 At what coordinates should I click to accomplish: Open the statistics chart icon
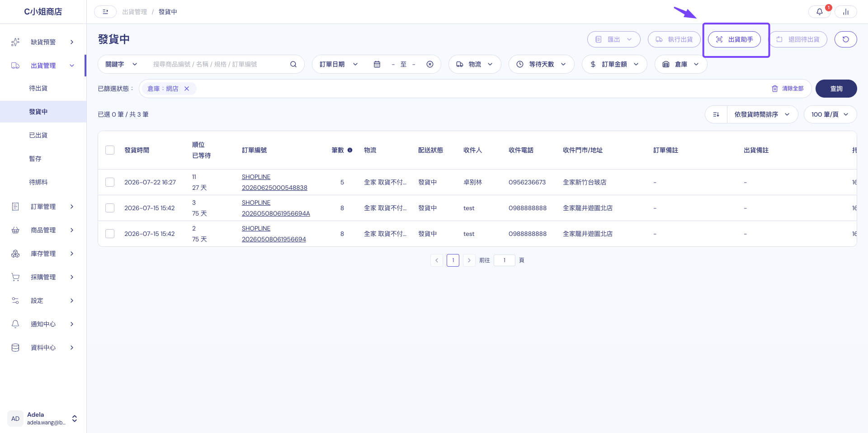click(845, 12)
